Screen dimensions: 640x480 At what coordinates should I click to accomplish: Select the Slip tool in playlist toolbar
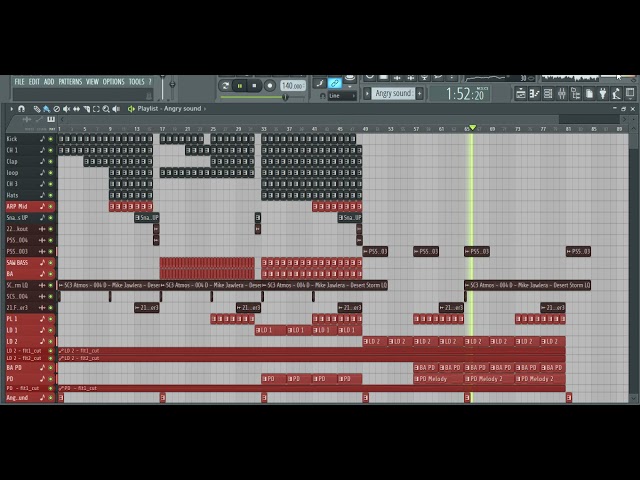(x=76, y=109)
